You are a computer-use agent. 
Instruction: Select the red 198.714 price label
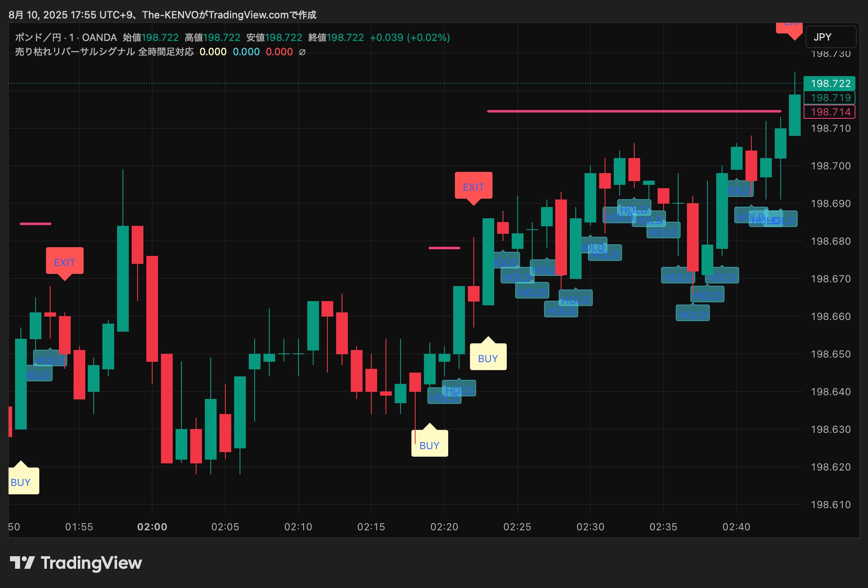click(830, 112)
